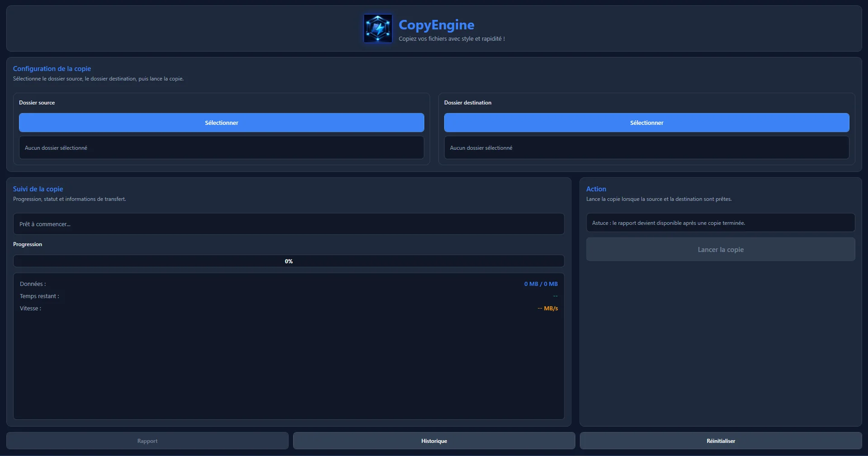This screenshot has height=456, width=868.
Task: Click the 'Sélectionne le dossier source' instruction text
Action: tap(98, 79)
